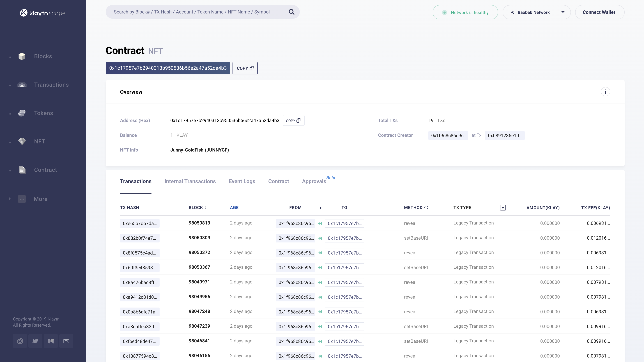
Task: Click the Medium icon in footer
Action: 51,341
